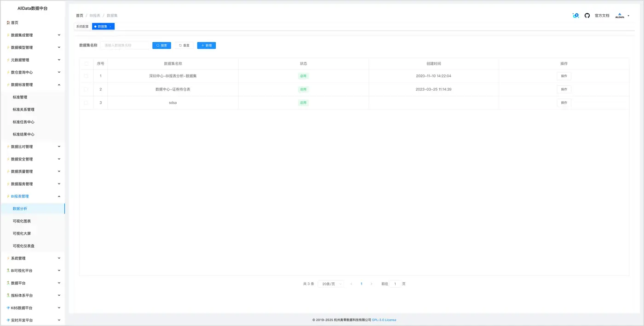Click 操作 button for sdsa row
This screenshot has width=644, height=326.
tap(564, 103)
